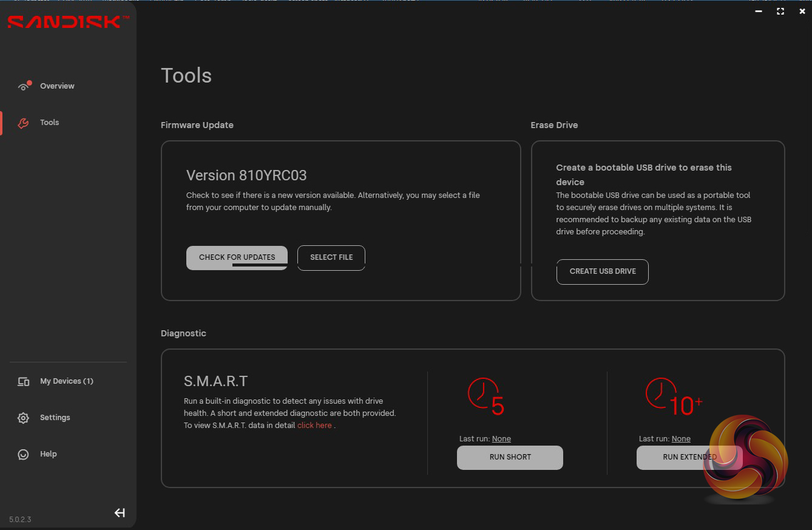Click the My Devices icon
The image size is (812, 530).
tap(24, 382)
